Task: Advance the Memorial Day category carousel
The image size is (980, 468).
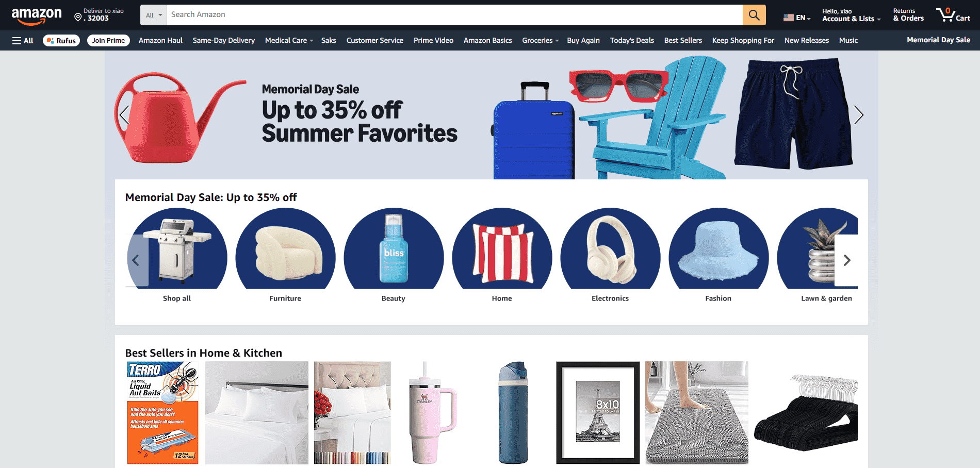Action: 846,260
